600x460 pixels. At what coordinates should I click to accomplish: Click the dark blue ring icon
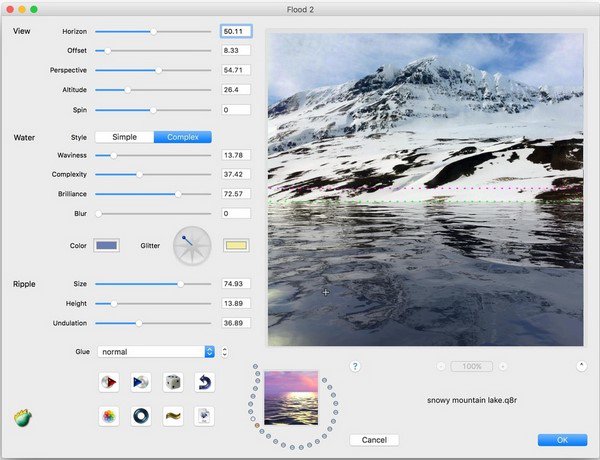tap(141, 416)
